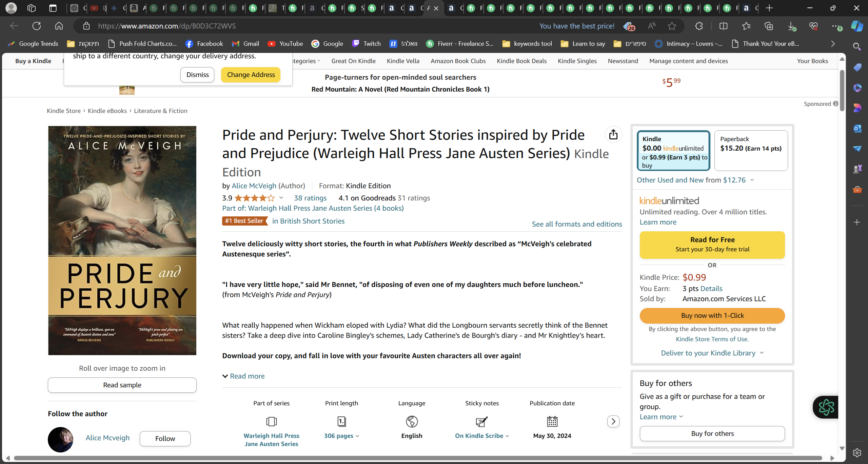868x464 pixels.
Task: Open the Facebook bookmark
Action: pos(204,44)
